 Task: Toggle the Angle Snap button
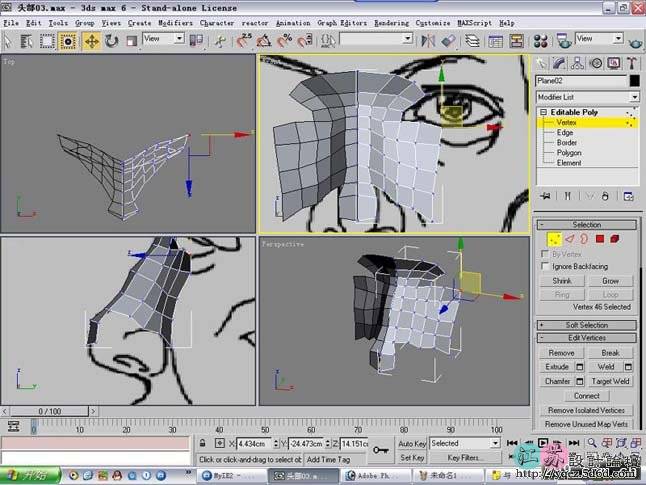tap(264, 41)
